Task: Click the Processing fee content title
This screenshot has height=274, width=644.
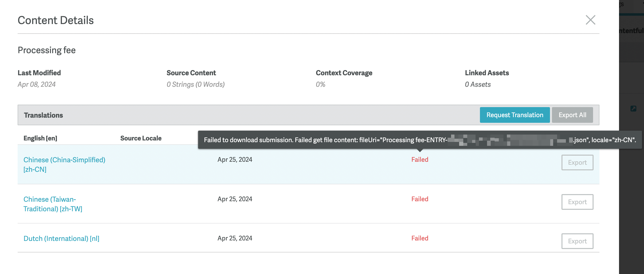Action: (x=47, y=50)
